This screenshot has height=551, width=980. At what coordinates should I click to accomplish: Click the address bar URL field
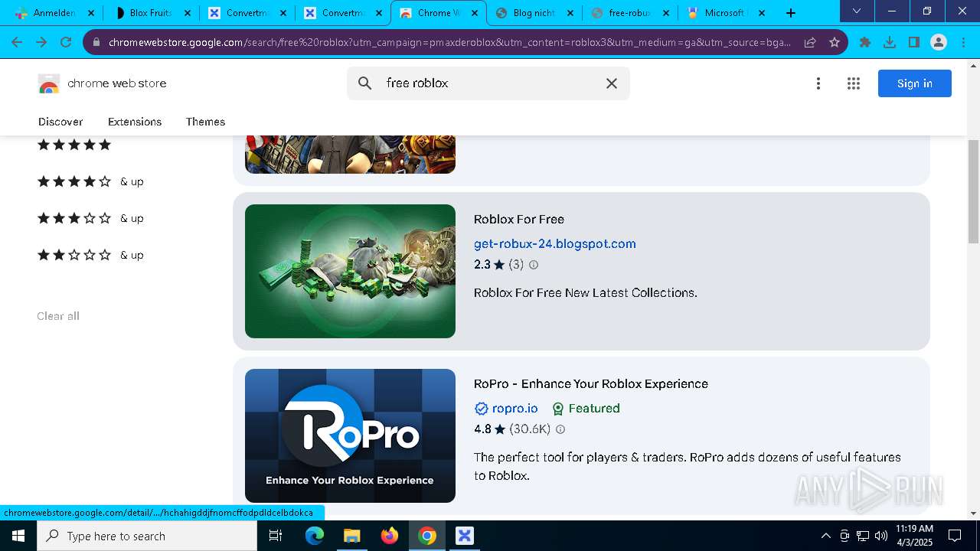click(449, 42)
